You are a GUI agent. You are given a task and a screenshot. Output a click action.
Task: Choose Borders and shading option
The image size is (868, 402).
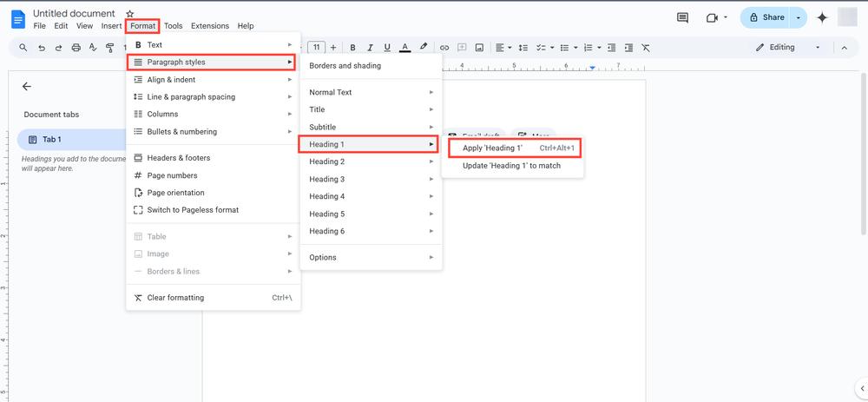click(371, 66)
